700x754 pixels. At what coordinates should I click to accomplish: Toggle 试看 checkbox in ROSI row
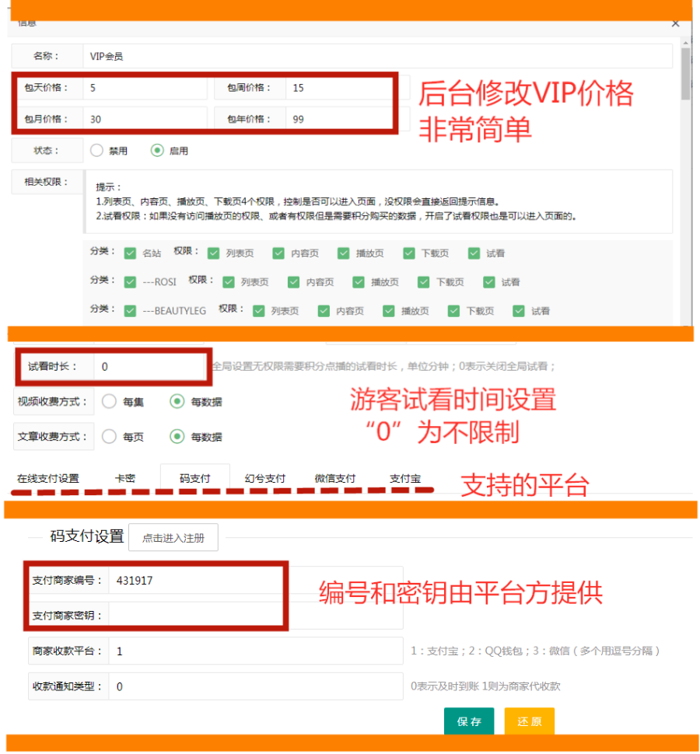[488, 282]
